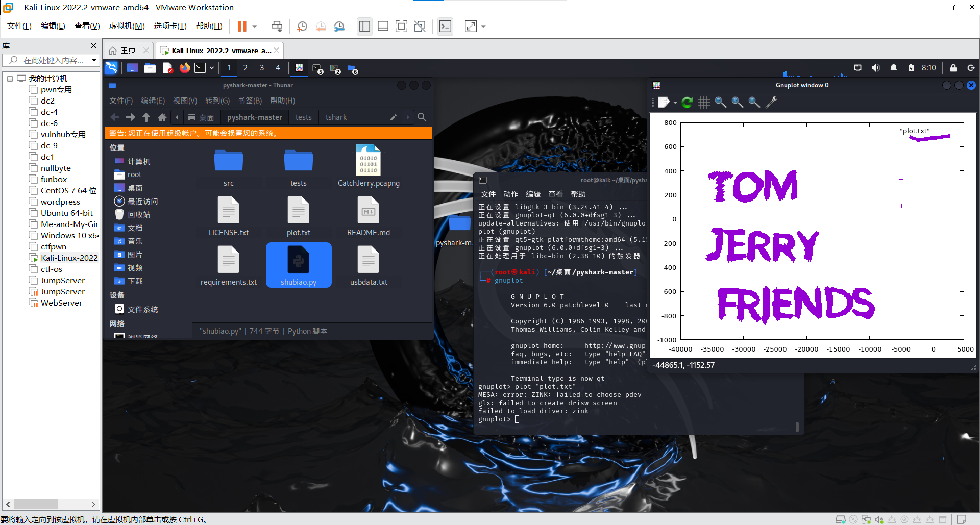
Task: Open Thunar 视图(V) menu
Action: click(185, 101)
